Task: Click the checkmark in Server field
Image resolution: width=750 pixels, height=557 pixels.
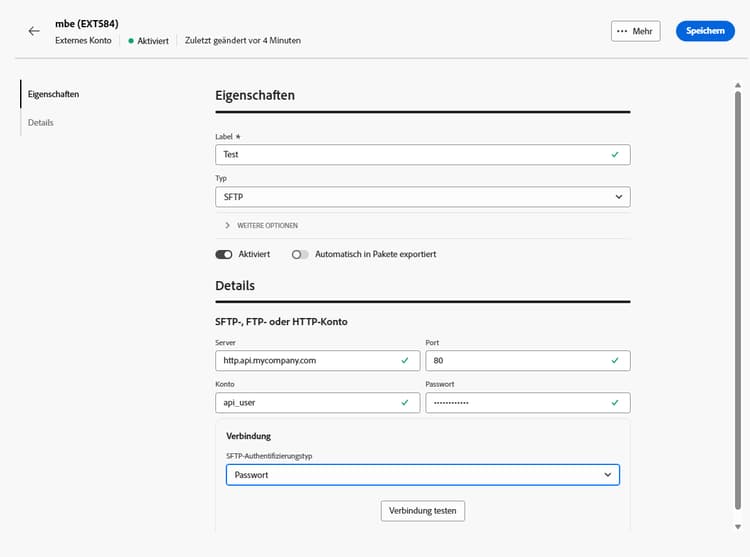Action: tap(404, 360)
